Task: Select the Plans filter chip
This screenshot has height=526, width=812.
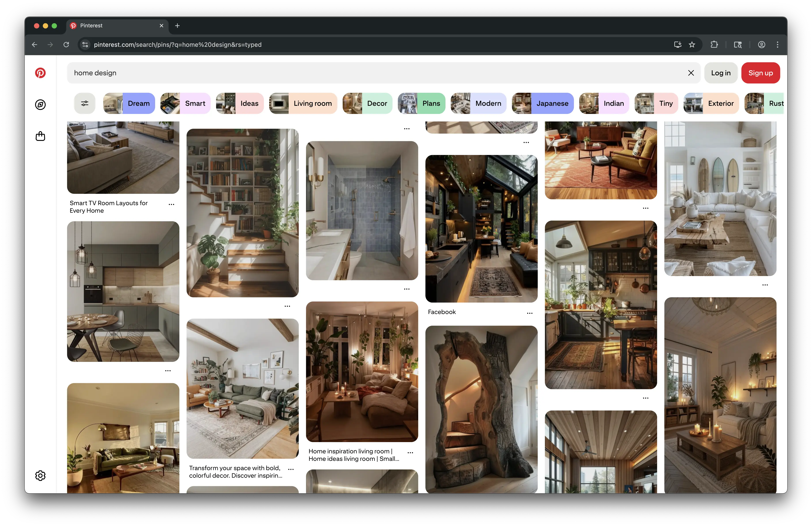Action: click(421, 103)
